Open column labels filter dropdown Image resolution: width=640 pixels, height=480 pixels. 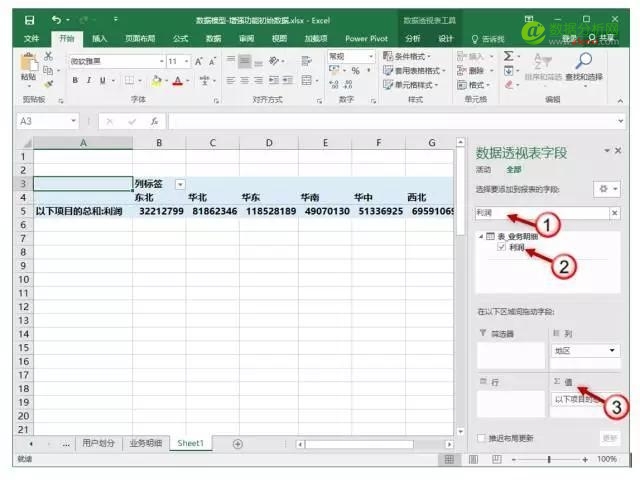[x=180, y=184]
